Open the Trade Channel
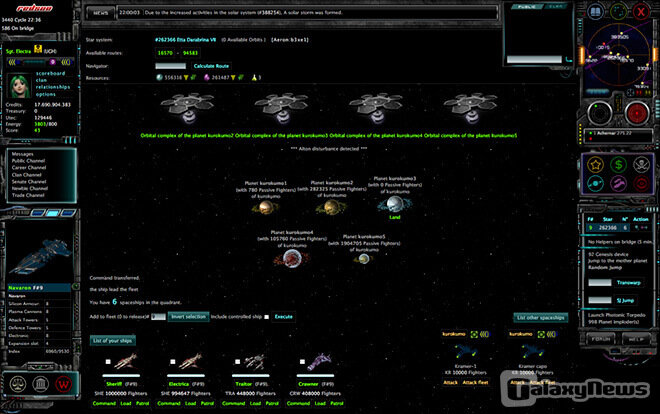The image size is (660, 414). coord(28,195)
